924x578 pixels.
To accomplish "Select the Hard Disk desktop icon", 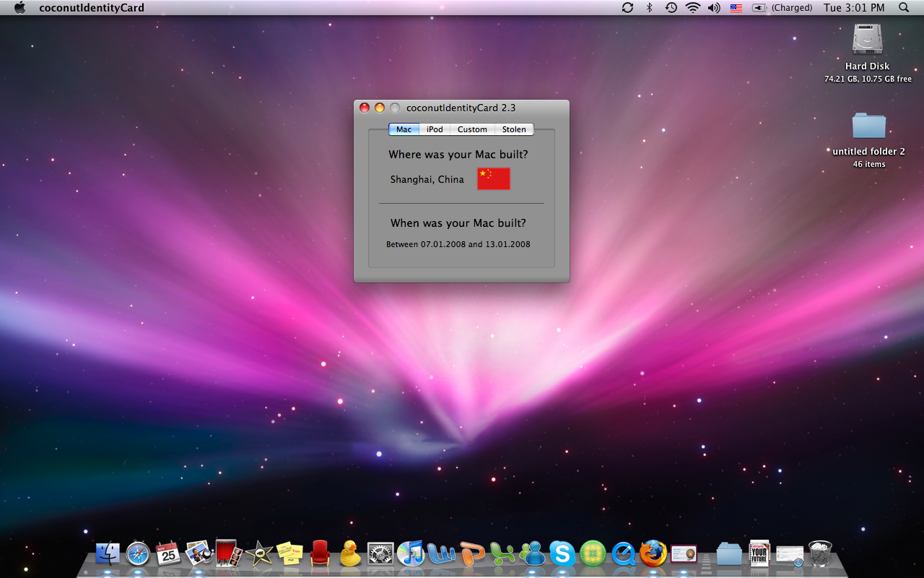I will pyautogui.click(x=867, y=39).
